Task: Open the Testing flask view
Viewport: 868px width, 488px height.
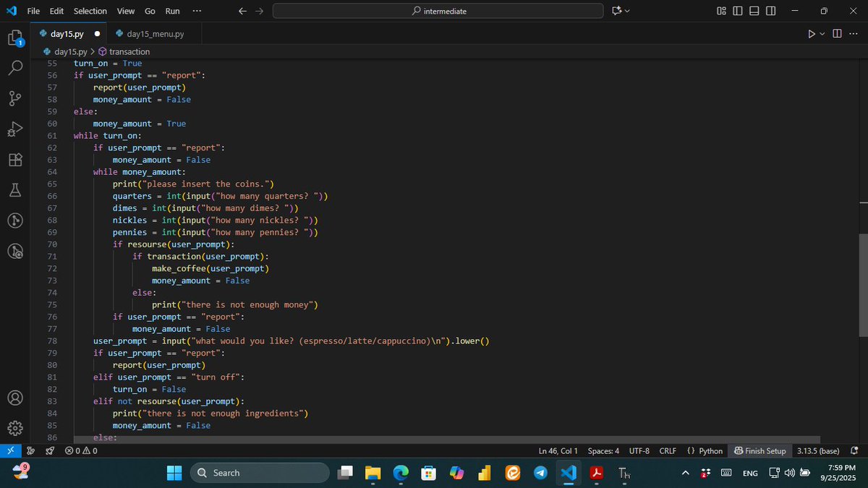Action: point(16,190)
